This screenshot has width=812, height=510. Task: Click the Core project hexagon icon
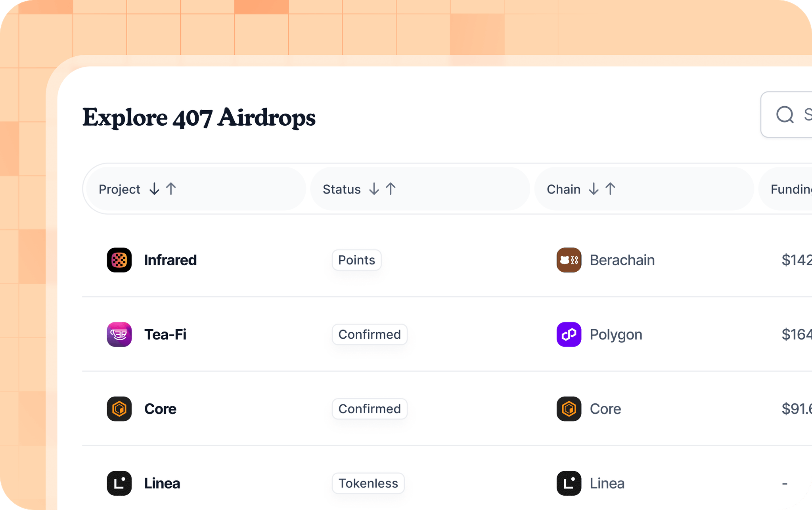119,409
